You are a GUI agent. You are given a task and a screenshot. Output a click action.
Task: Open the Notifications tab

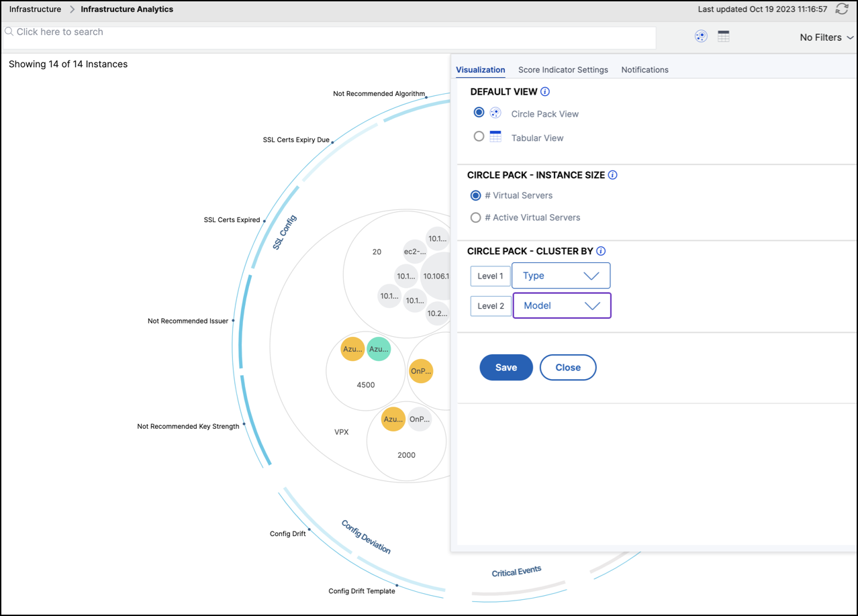click(645, 70)
